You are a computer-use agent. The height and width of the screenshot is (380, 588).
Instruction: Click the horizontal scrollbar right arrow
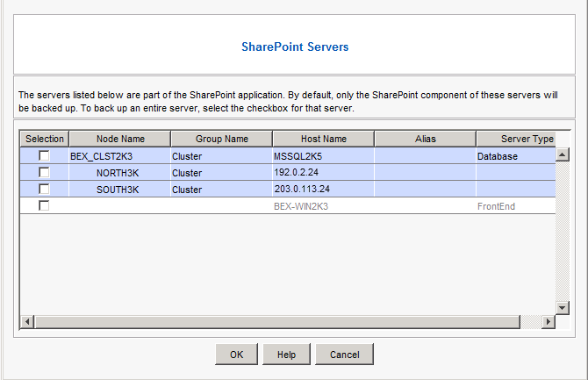pos(548,322)
